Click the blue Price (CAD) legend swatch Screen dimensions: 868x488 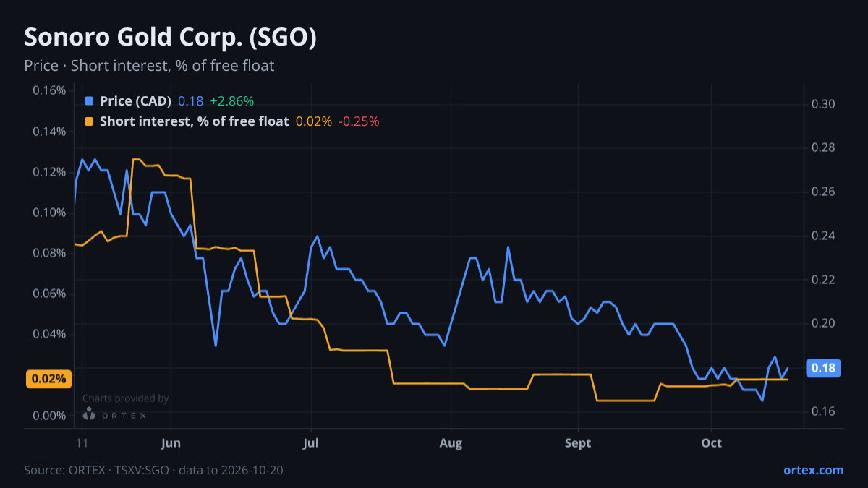[89, 101]
